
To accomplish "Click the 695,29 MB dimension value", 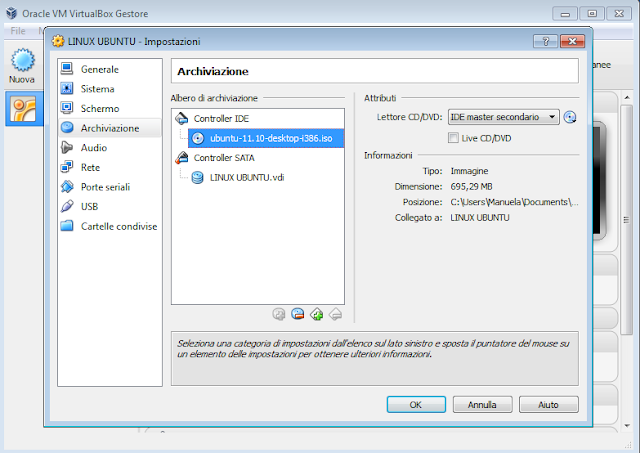I will 471,187.
